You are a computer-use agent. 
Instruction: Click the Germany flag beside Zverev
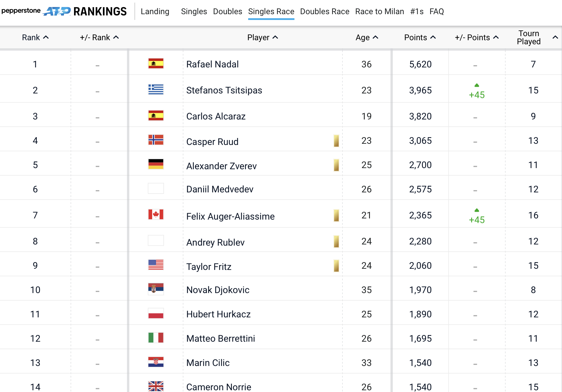pos(156,164)
